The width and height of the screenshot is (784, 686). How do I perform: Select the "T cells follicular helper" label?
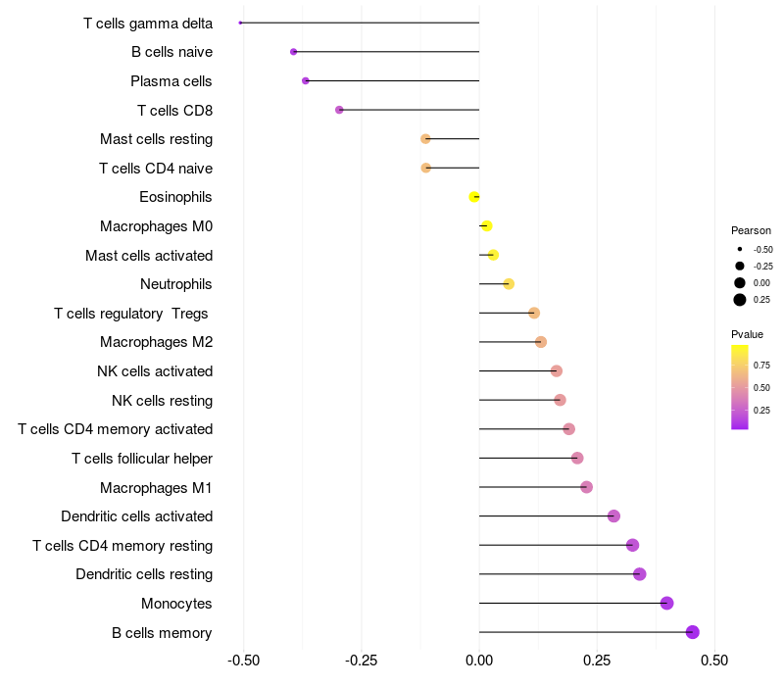[x=142, y=459]
